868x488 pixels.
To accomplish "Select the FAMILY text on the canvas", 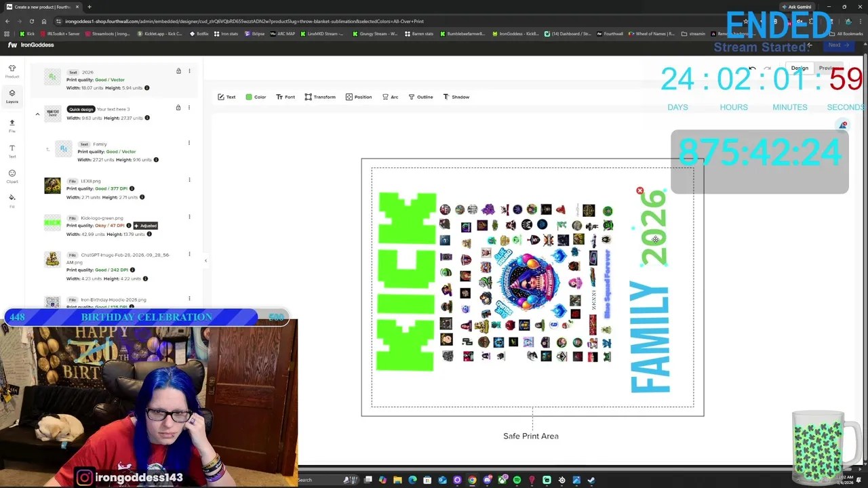I will point(650,337).
